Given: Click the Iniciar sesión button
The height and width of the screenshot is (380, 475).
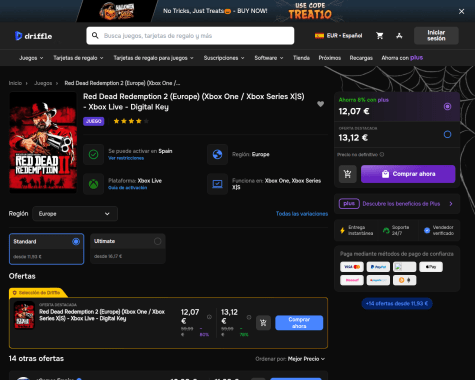Looking at the screenshot, I should (436, 36).
